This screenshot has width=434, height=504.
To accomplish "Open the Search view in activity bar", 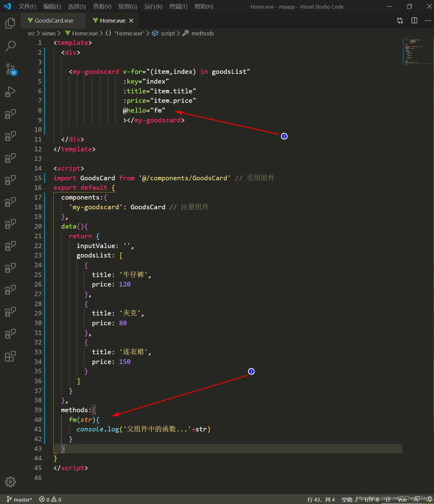I will (x=10, y=46).
